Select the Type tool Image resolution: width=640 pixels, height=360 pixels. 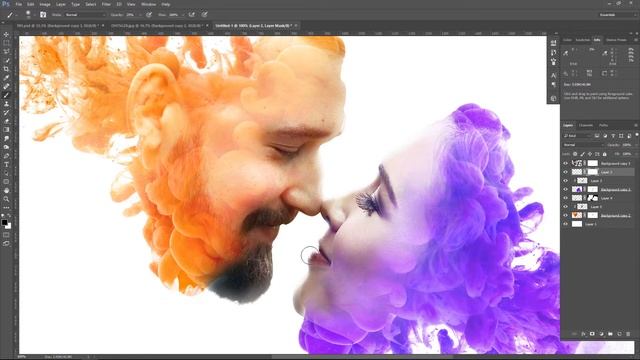(x=6, y=164)
